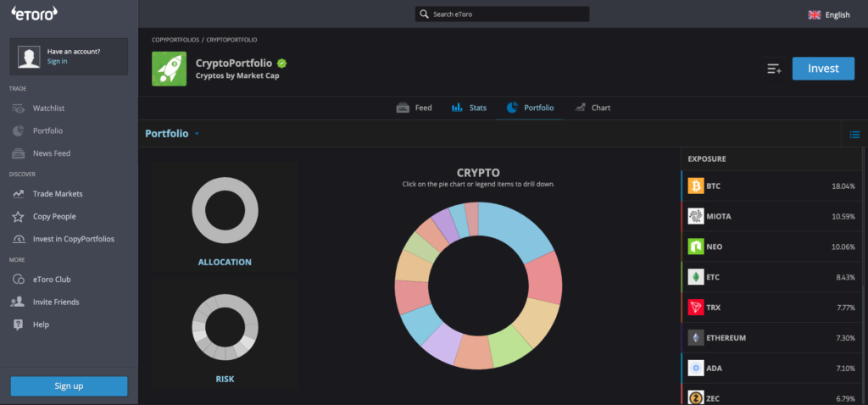Expand the Portfolio dropdown arrow
This screenshot has height=405, width=868.
(x=197, y=134)
